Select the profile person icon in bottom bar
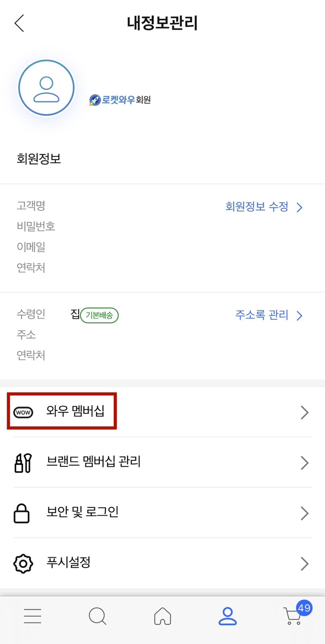Screen dimensions: 325x644 227,616
